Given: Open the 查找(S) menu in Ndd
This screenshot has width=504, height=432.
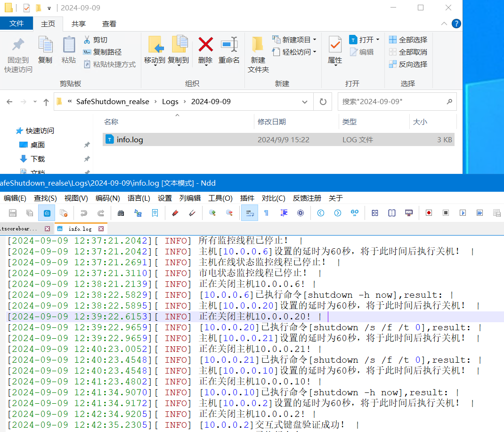Looking at the screenshot, I should pos(45,198).
